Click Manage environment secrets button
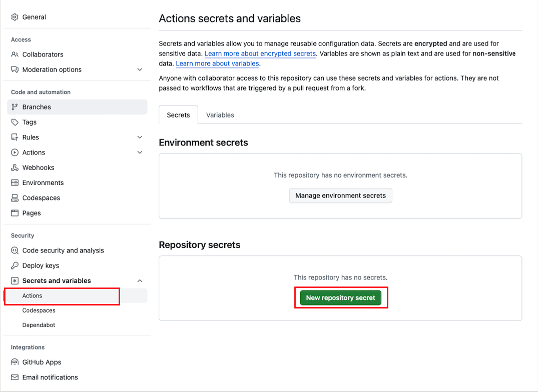The image size is (538, 392). coord(340,195)
